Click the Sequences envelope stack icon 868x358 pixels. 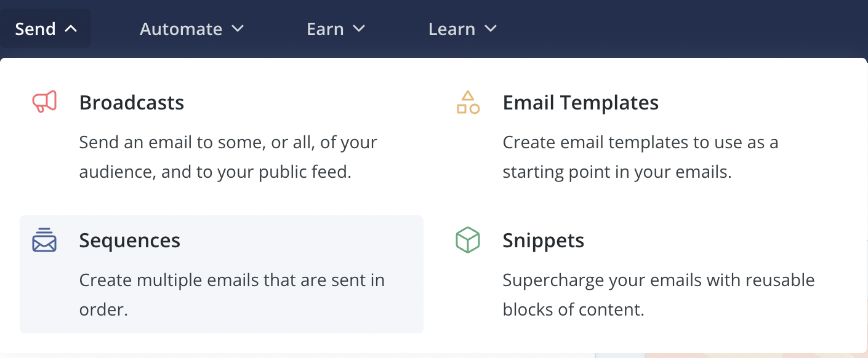pyautogui.click(x=44, y=240)
